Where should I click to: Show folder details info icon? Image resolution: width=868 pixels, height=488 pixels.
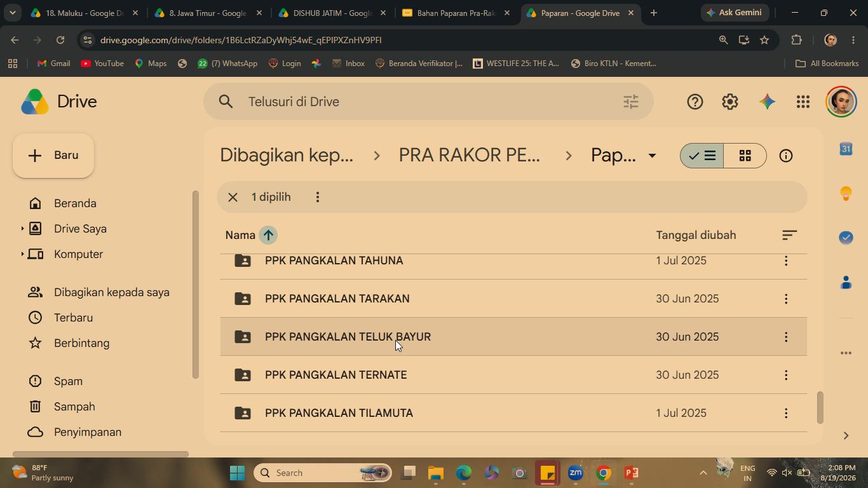tap(786, 156)
